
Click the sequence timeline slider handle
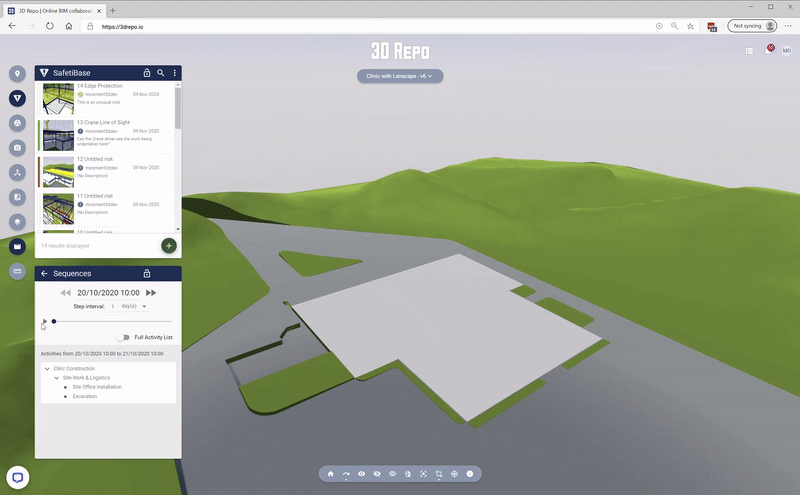(x=54, y=321)
